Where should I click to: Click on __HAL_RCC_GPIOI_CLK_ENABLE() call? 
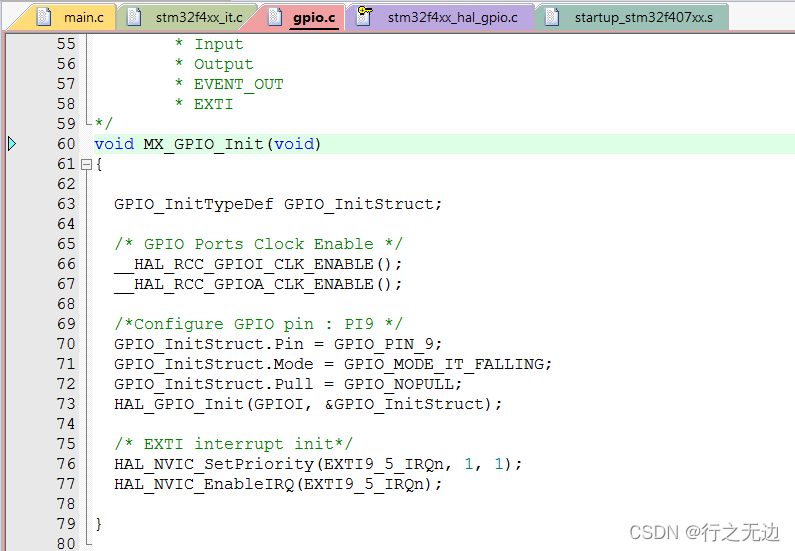coord(258,264)
